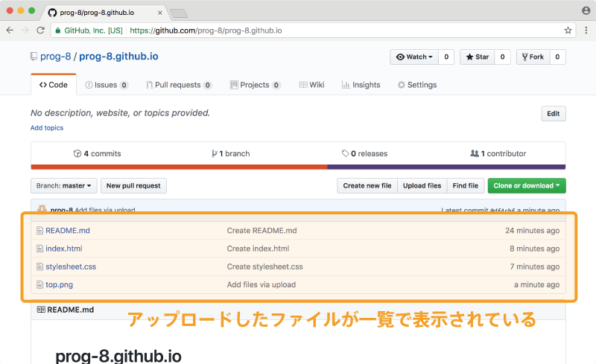Click Upload files button
Viewport: 596px width, 364px height.
tap(422, 186)
